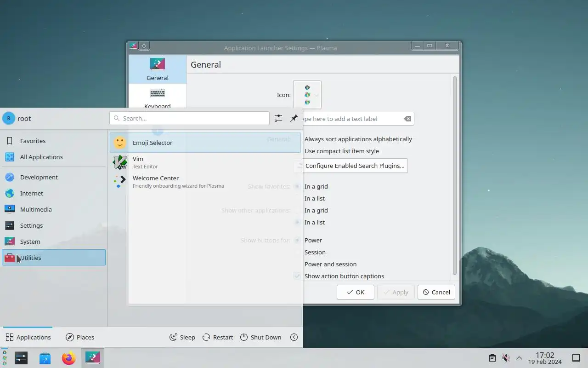588x368 pixels.
Task: Switch to Applications tab
Action: click(28, 337)
